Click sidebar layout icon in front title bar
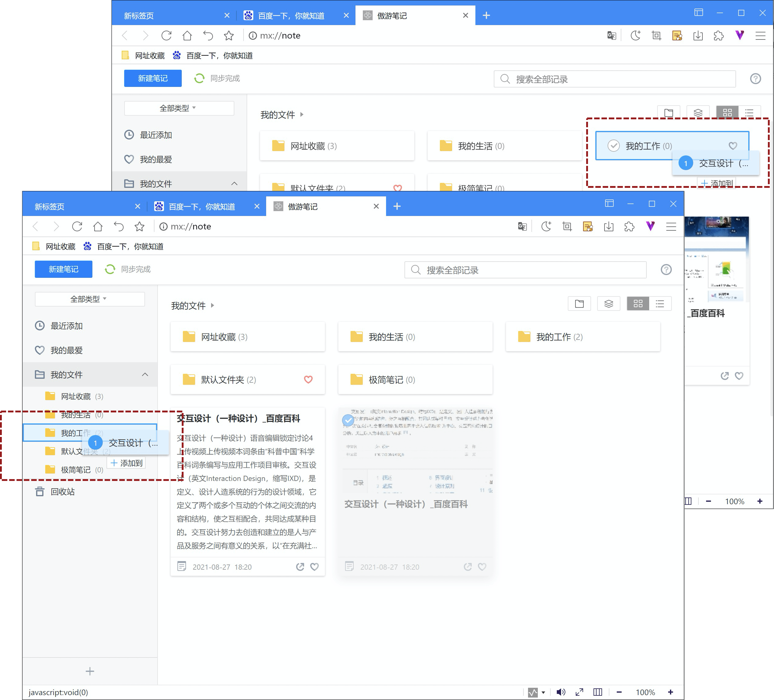 [609, 203]
